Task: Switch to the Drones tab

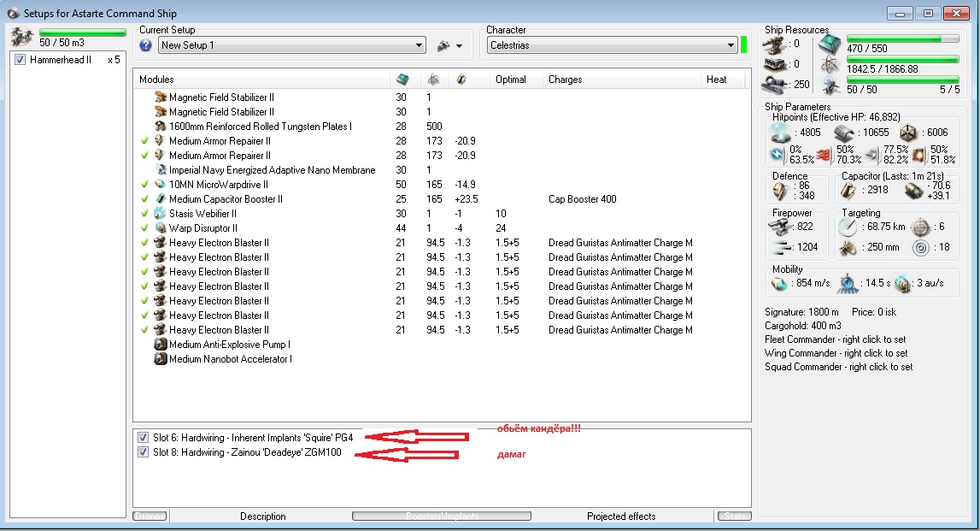Action: coord(150,516)
